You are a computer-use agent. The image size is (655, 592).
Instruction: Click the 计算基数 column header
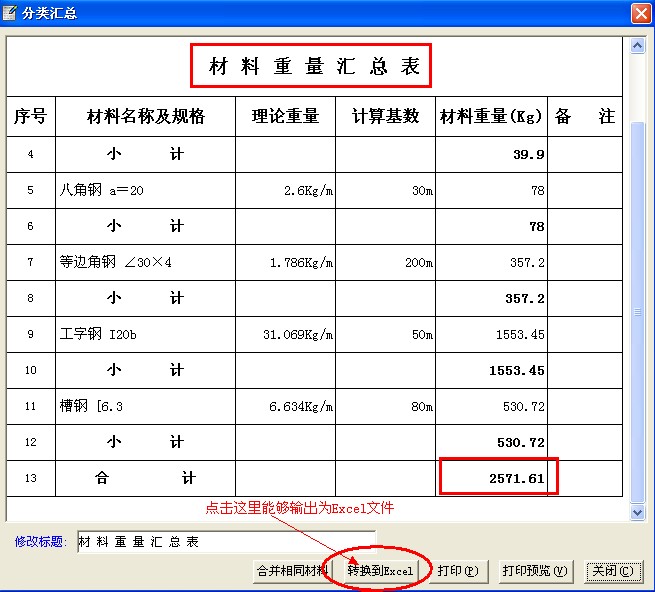pos(385,117)
